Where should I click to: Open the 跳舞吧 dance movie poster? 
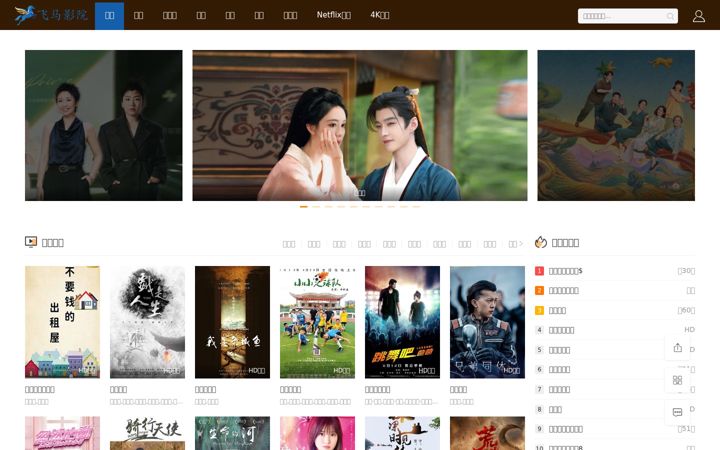pos(402,322)
